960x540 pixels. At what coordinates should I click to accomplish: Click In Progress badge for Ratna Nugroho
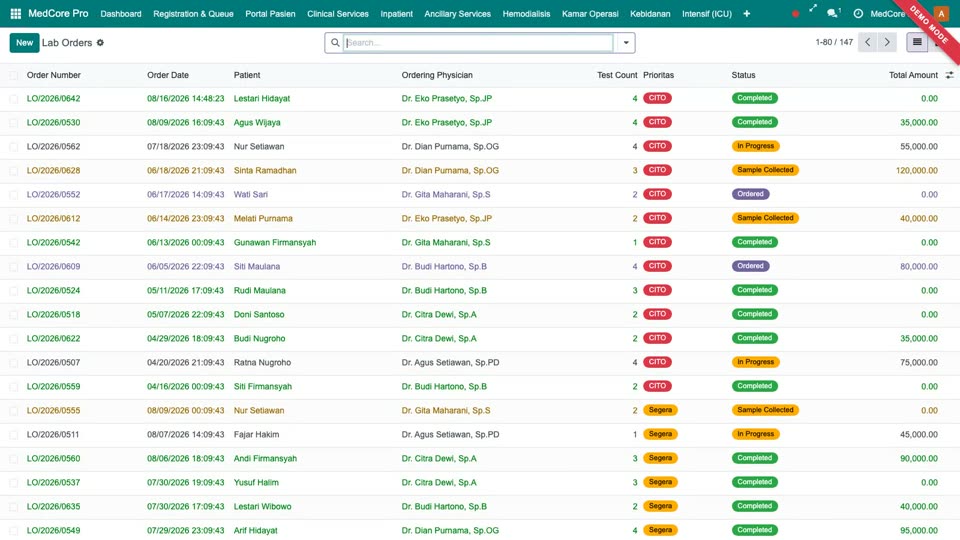click(x=756, y=362)
